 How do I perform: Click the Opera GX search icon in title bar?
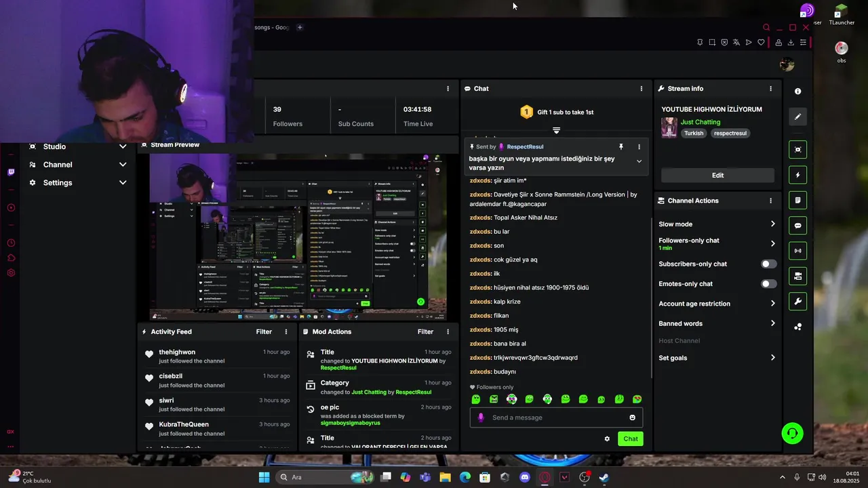coord(766,28)
